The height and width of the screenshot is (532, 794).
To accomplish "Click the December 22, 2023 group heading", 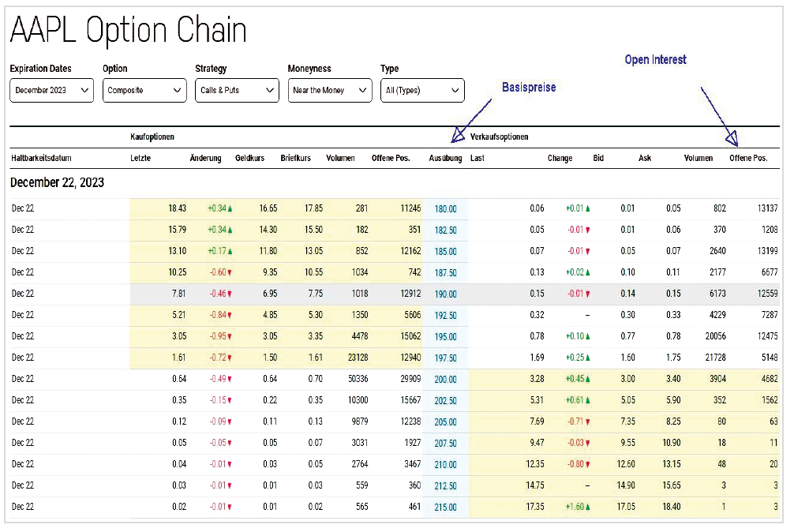I will pyautogui.click(x=57, y=182).
